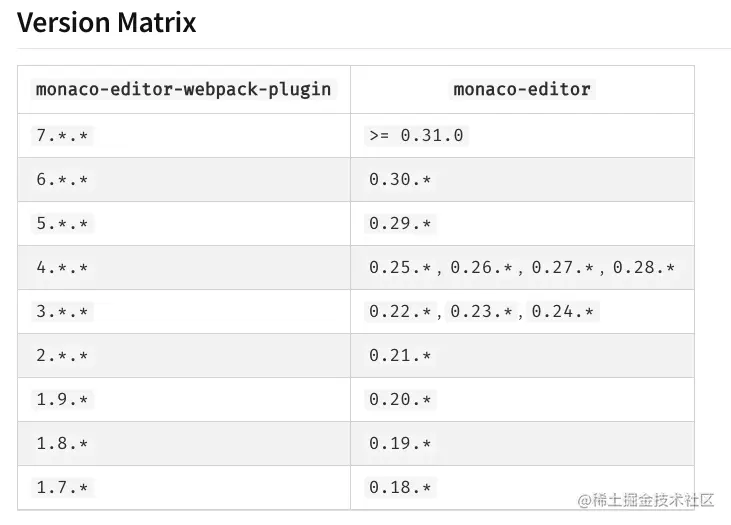Click the 0.29.* editor version

point(400,223)
